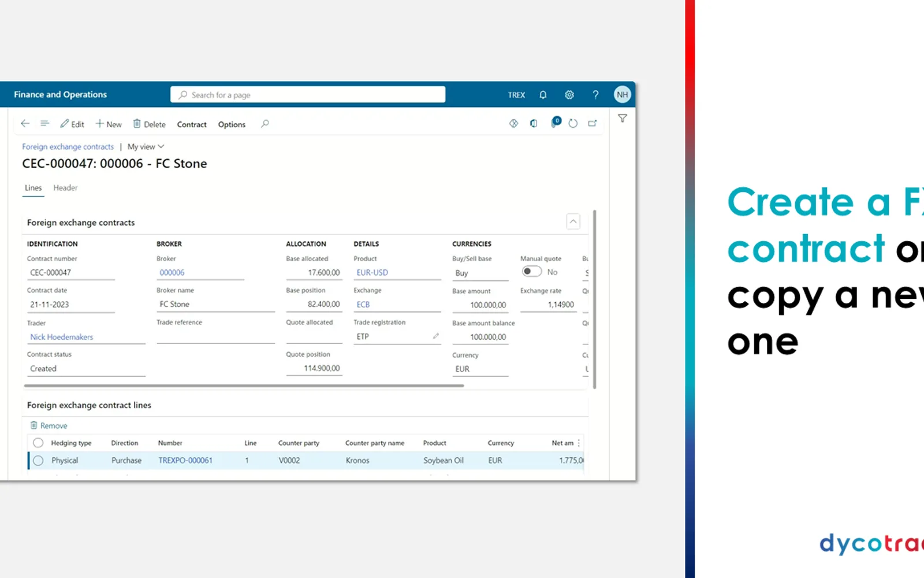Open grid column options three-dot icon
This screenshot has height=578, width=924.
tap(579, 443)
